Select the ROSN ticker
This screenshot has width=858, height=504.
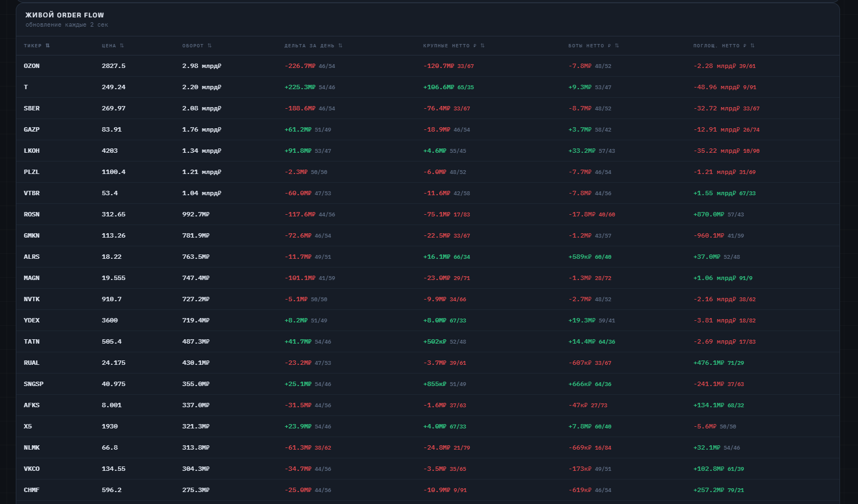click(32, 214)
